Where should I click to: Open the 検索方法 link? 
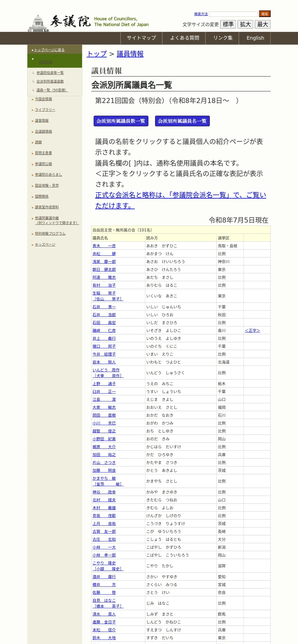(201, 14)
